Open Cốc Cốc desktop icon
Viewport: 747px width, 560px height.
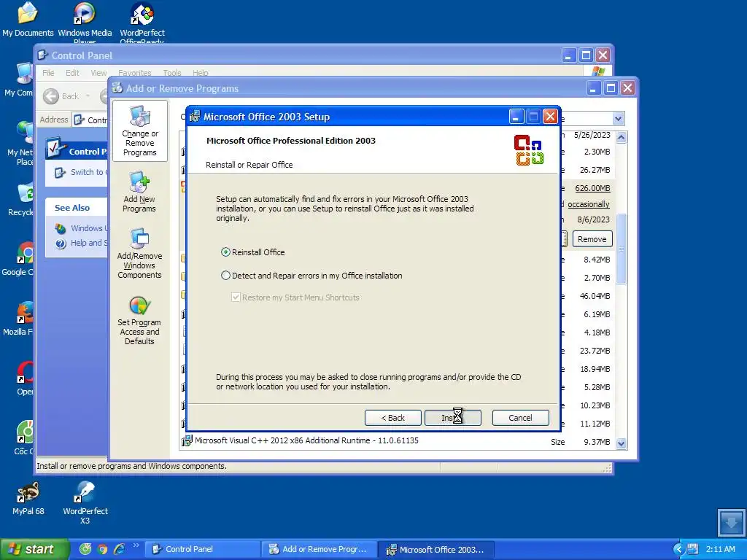tap(24, 438)
